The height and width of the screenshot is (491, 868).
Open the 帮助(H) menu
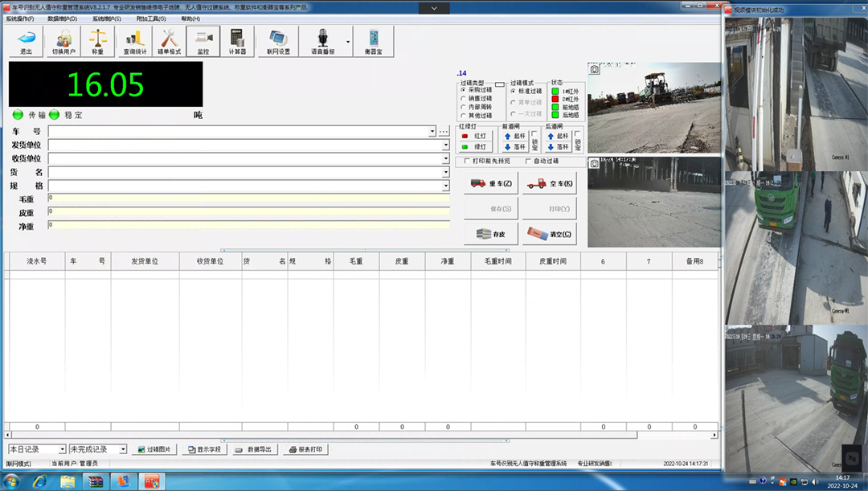190,18
